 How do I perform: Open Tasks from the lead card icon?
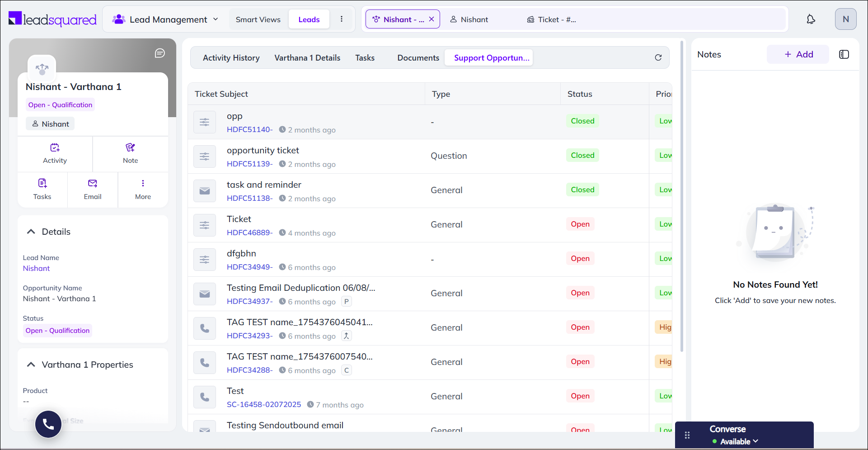pos(42,189)
